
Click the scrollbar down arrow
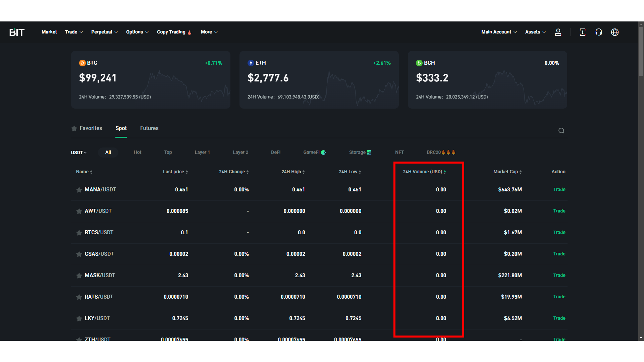[641, 338]
